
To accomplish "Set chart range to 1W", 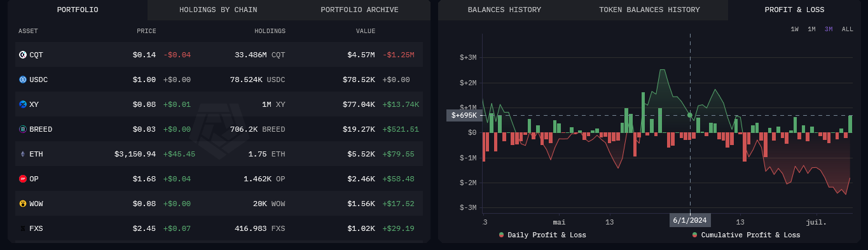I will [795, 29].
